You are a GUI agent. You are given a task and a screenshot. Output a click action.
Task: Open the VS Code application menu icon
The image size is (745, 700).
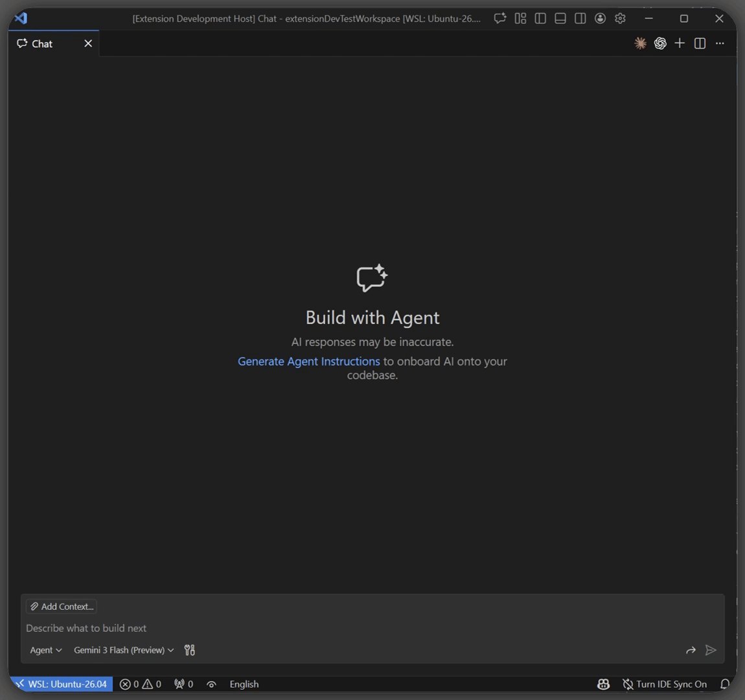point(21,19)
